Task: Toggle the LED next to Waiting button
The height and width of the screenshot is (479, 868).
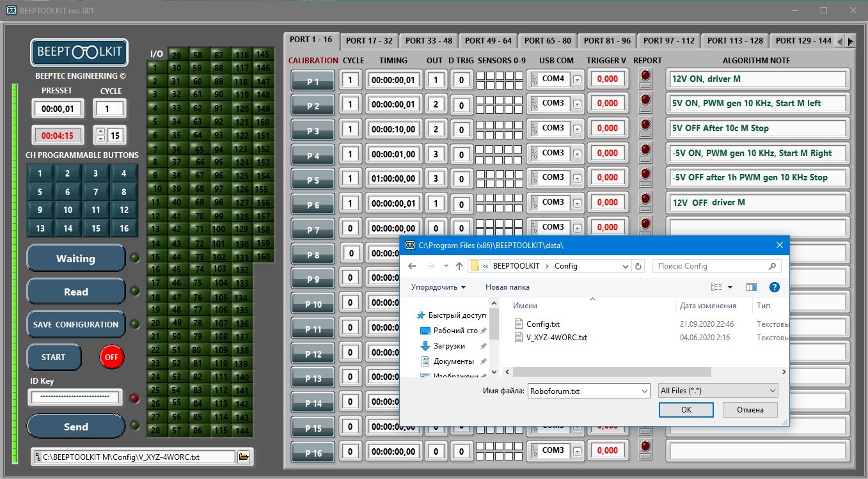Action: pos(135,258)
